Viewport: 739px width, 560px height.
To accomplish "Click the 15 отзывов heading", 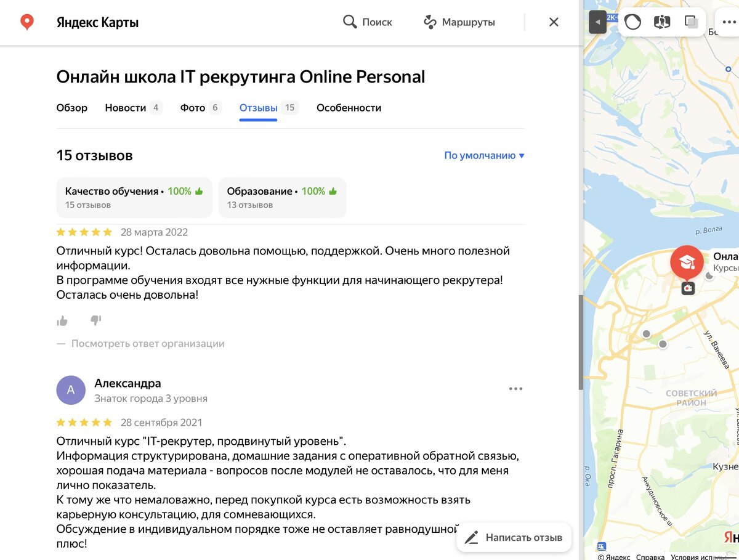I will pos(94,155).
